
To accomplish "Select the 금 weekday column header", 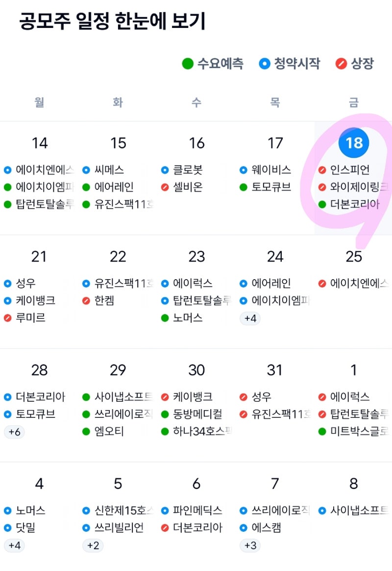I will pyautogui.click(x=354, y=102).
